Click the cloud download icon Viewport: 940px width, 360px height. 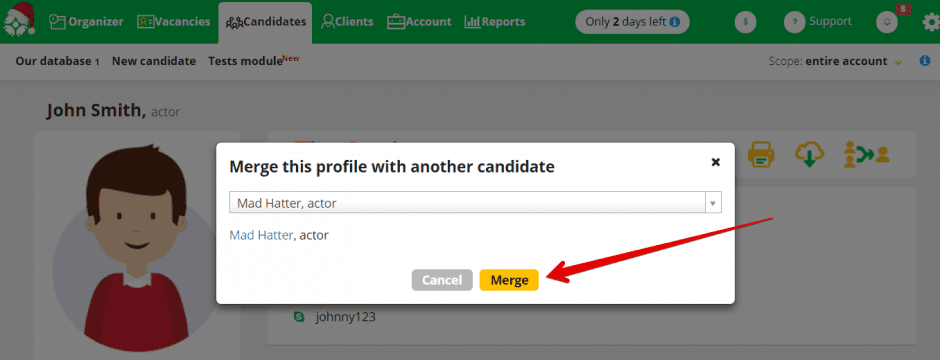tap(809, 155)
